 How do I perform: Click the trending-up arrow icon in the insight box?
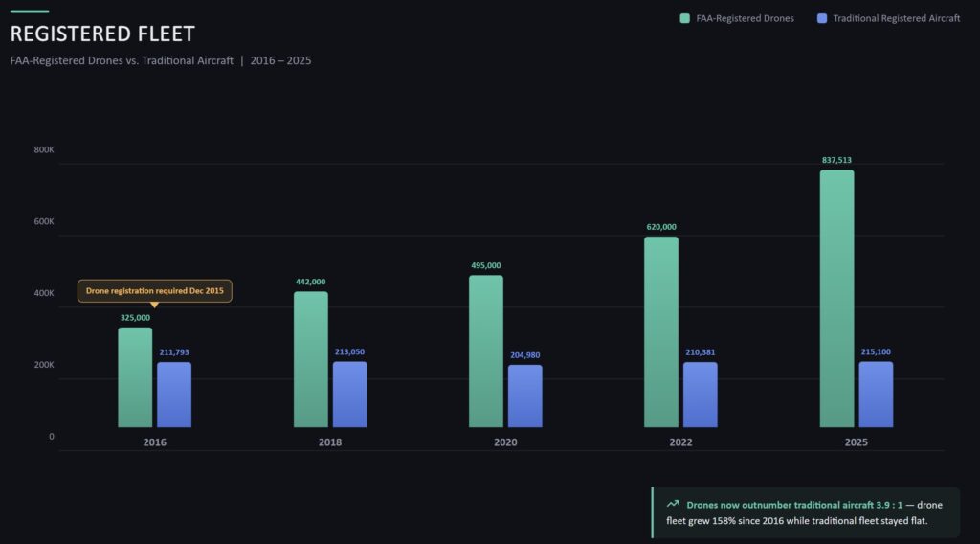[673, 504]
